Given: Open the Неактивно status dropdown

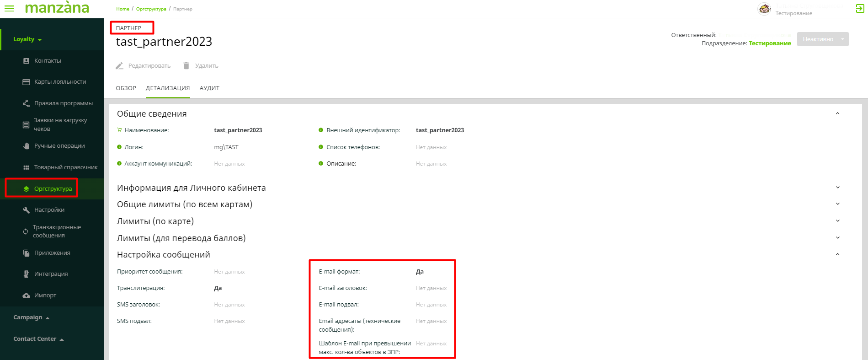Looking at the screenshot, I should pyautogui.click(x=842, y=39).
